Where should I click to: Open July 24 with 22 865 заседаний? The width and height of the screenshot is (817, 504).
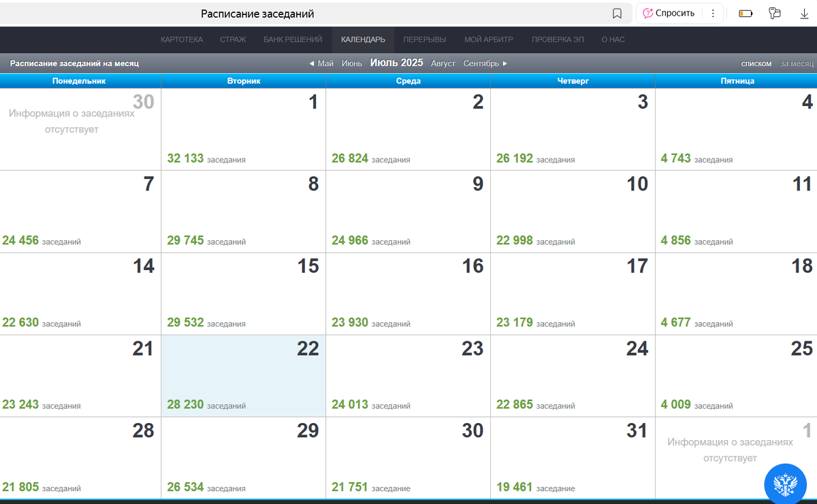(x=573, y=376)
